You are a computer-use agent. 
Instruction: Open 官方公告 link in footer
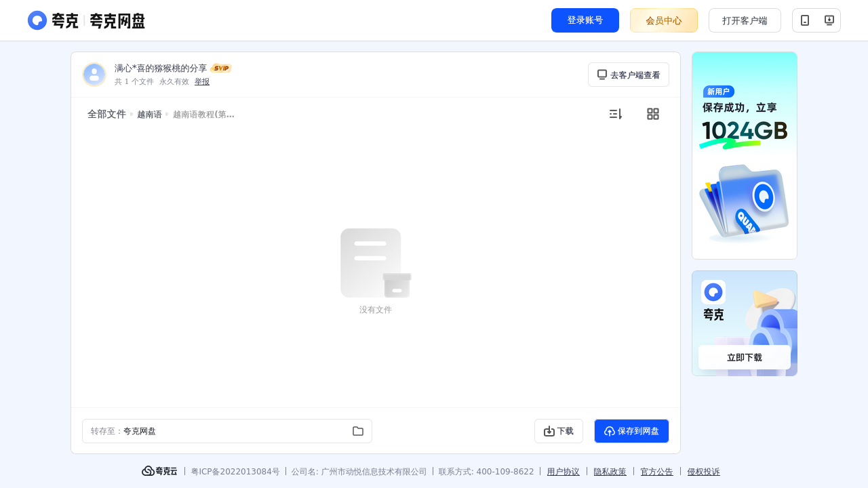coord(657,472)
